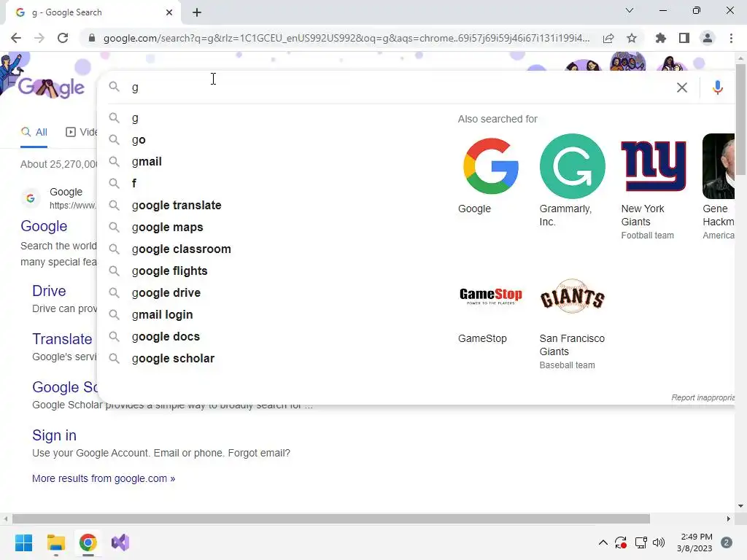Image resolution: width=747 pixels, height=560 pixels.
Task: Open the Google logo thumbnail
Action: click(x=491, y=166)
